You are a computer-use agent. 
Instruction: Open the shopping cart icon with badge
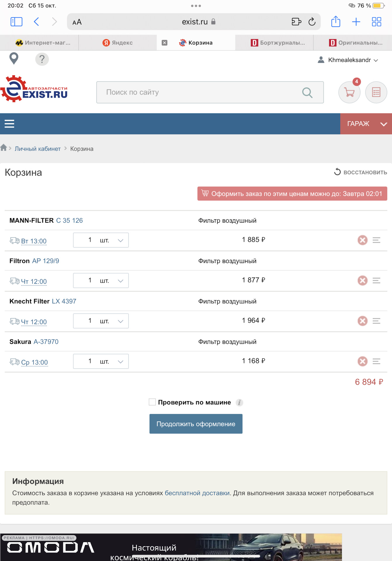[349, 92]
